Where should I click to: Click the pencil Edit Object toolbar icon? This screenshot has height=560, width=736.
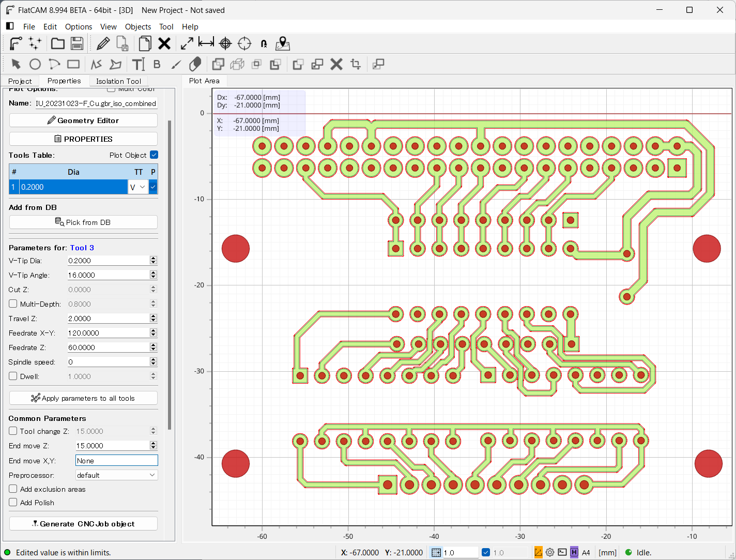pyautogui.click(x=103, y=44)
